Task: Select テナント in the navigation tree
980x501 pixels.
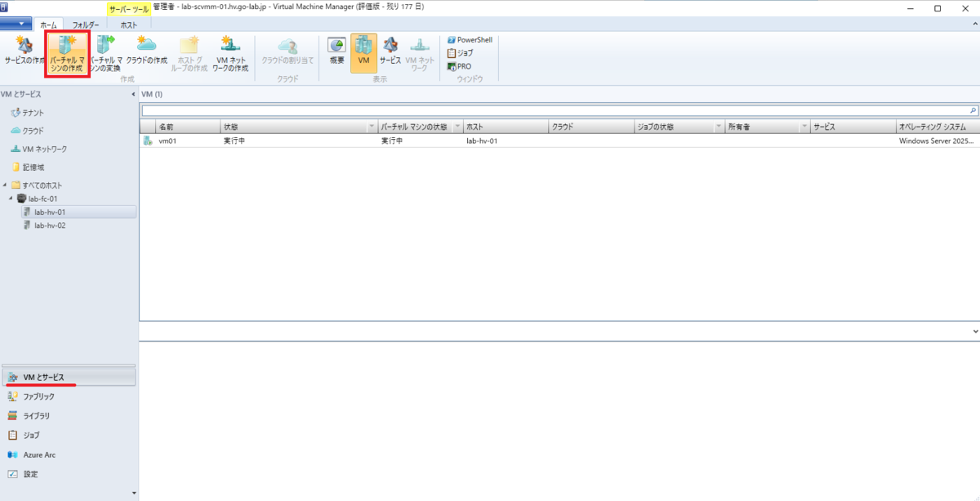Action: [x=28, y=112]
